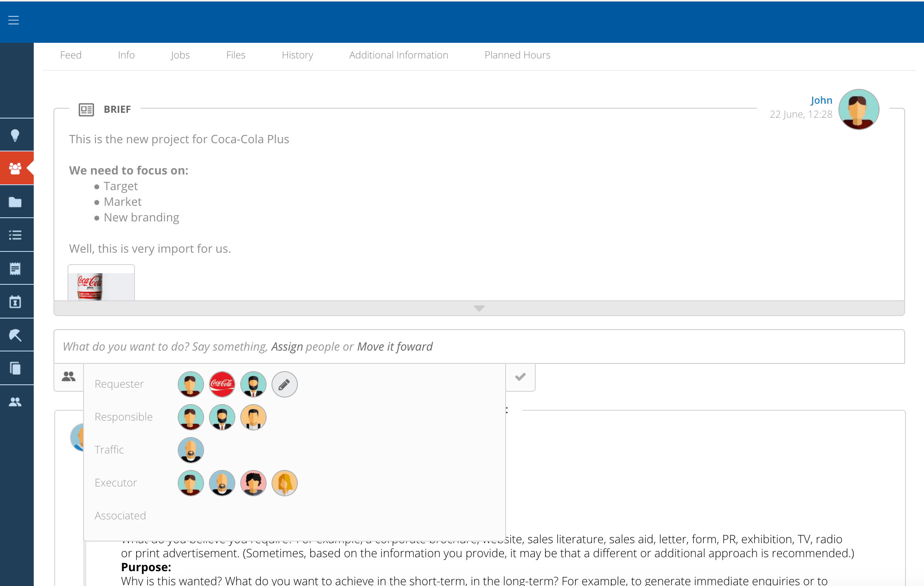Open the hamburger menu icon

pos(14,20)
